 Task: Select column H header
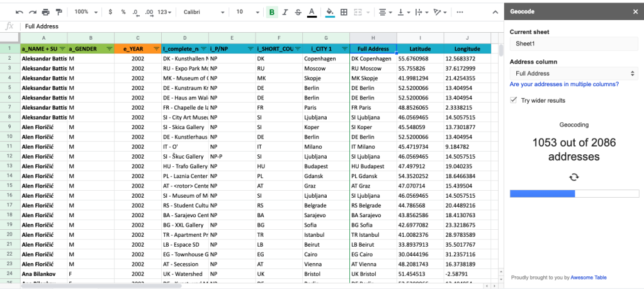[x=373, y=38]
